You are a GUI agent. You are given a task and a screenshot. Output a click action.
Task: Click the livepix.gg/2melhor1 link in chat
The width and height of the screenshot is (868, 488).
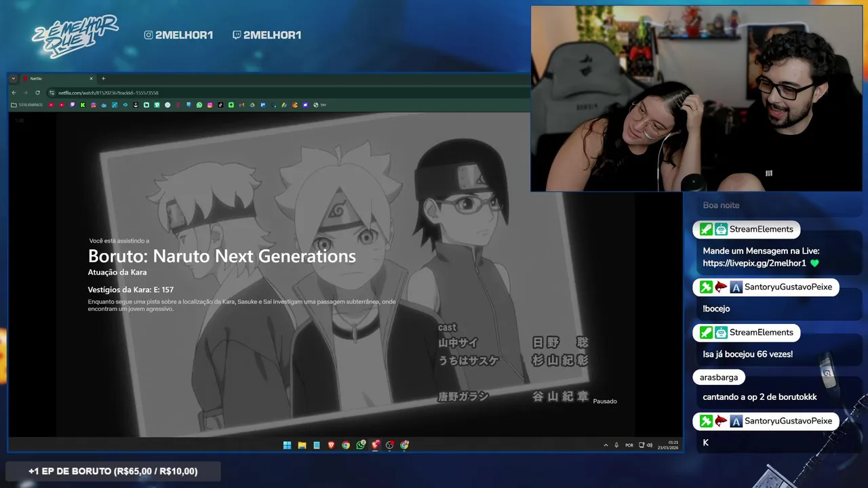pyautogui.click(x=754, y=263)
